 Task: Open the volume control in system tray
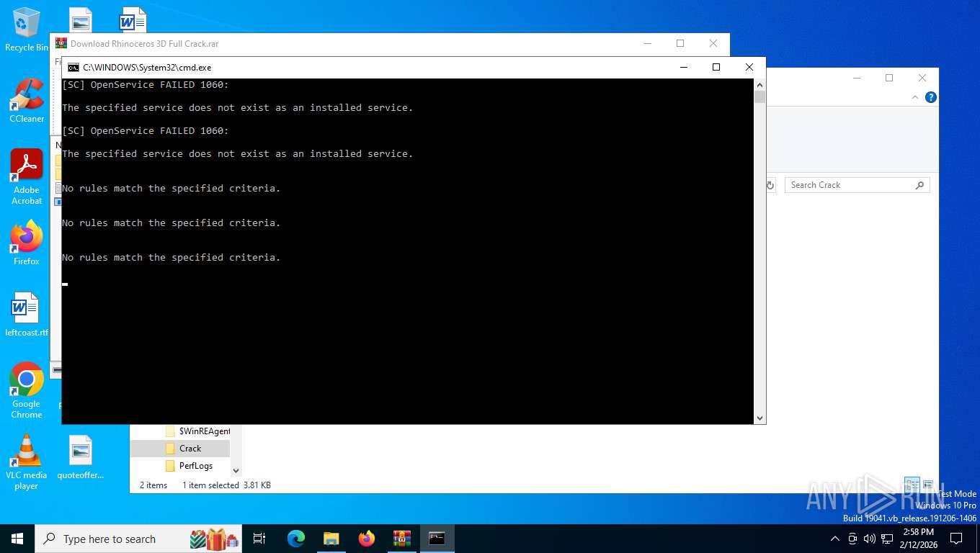point(869,539)
